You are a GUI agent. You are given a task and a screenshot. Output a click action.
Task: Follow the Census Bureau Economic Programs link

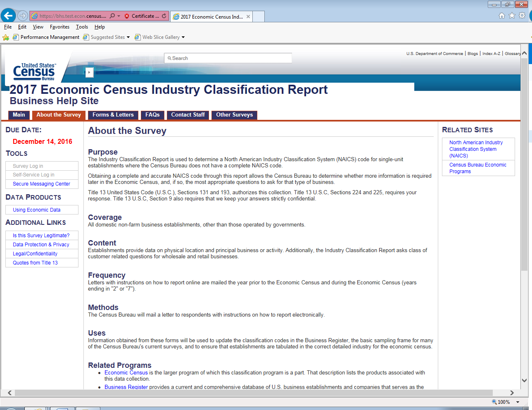(x=477, y=168)
